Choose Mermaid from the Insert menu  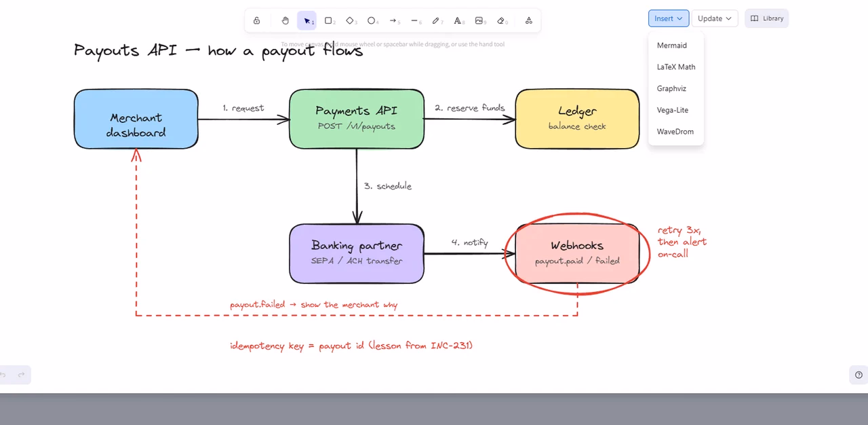(x=676, y=45)
